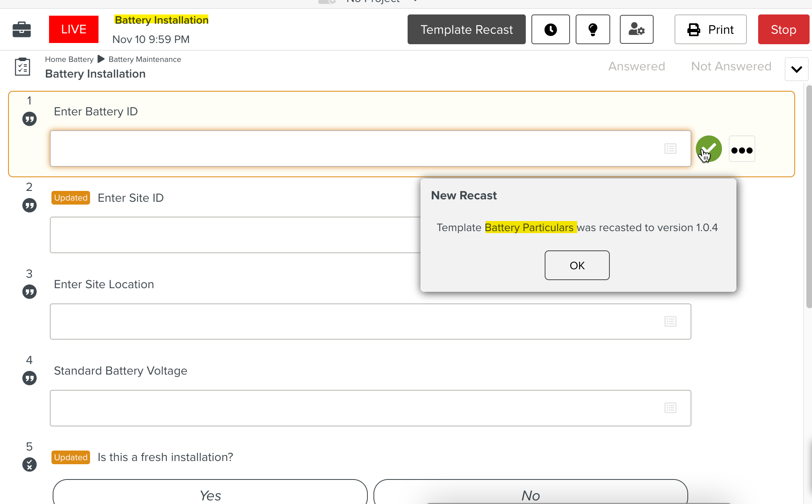Click list icon inside Battery ID field
The width and height of the screenshot is (812, 504).
670,149
